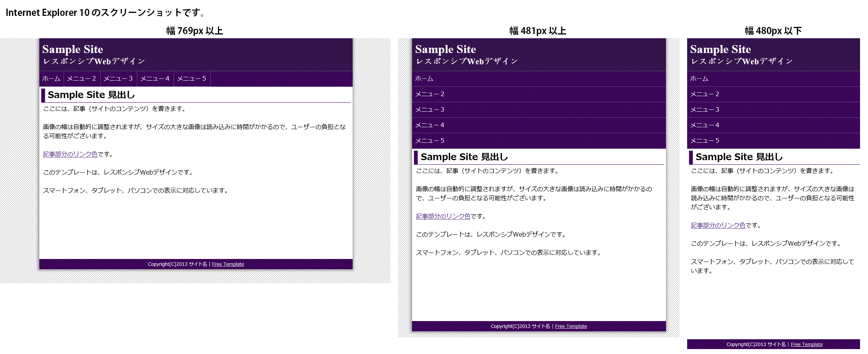
Task: Select メニュー４ in the horizontal navigation bar
Action: pos(154,79)
